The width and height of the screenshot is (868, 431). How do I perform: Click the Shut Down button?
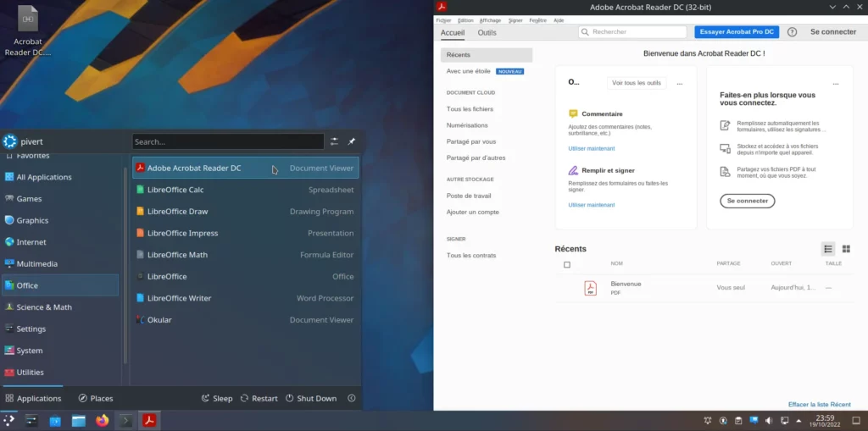[310, 398]
